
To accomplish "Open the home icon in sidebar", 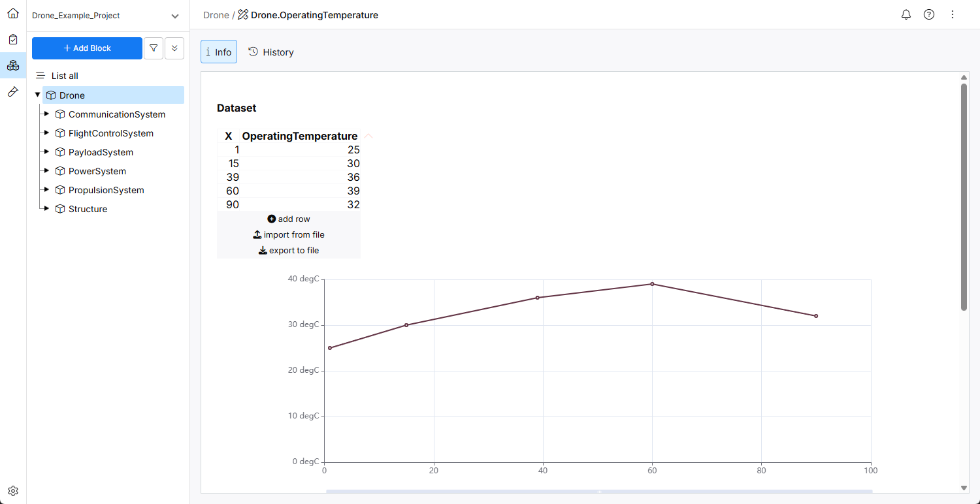I will (13, 13).
